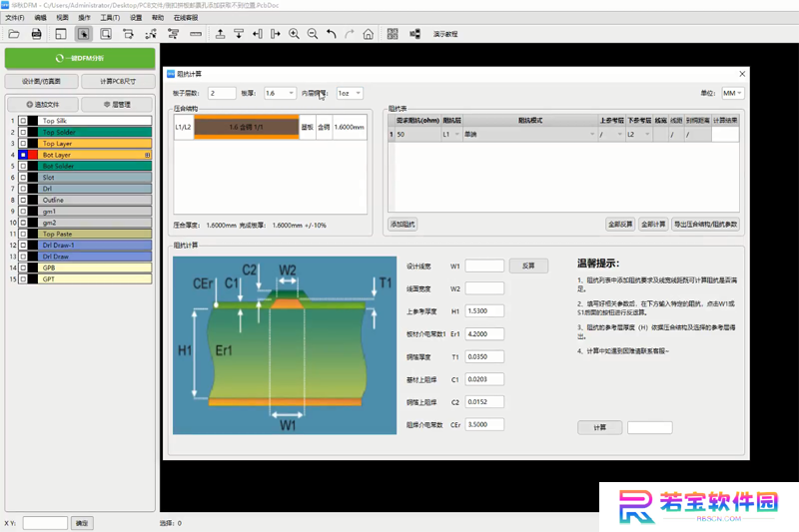Open file with the folder icon
Image resolution: width=799 pixels, height=532 pixels.
pyautogui.click(x=14, y=34)
